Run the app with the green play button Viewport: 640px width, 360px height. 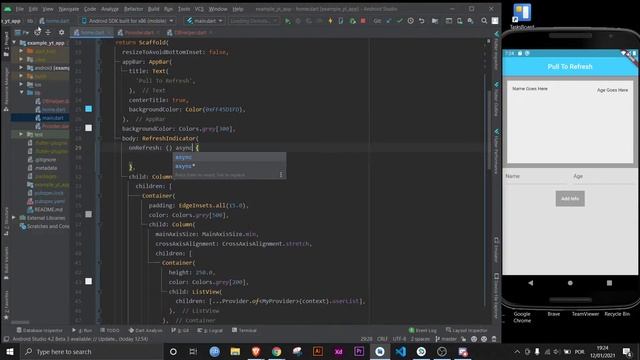[x=287, y=21]
